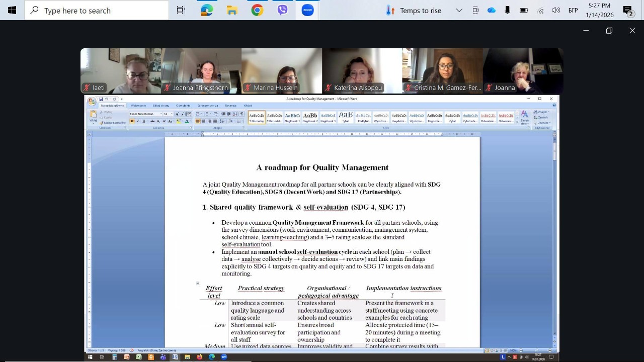Click the show paragraph marks (¶) icon

click(x=242, y=114)
